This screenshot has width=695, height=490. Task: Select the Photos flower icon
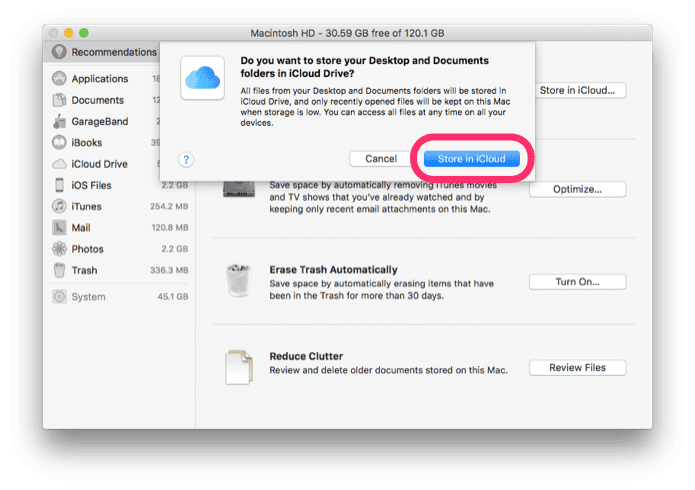click(59, 249)
